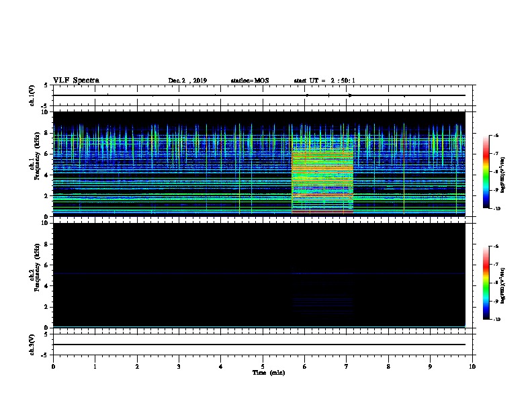The width and height of the screenshot is (532, 411).
Task: Click the 'Time (min)' axis label
Action: click(x=269, y=373)
